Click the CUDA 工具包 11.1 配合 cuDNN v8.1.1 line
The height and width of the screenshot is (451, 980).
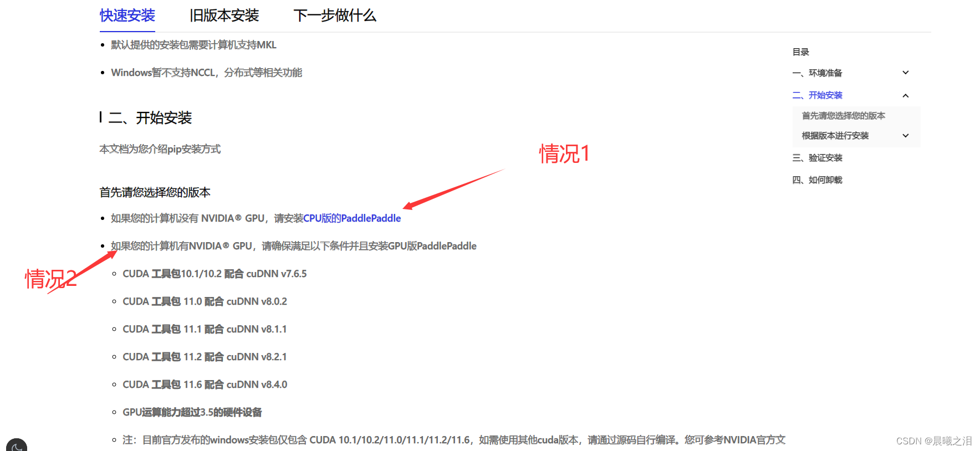(205, 329)
